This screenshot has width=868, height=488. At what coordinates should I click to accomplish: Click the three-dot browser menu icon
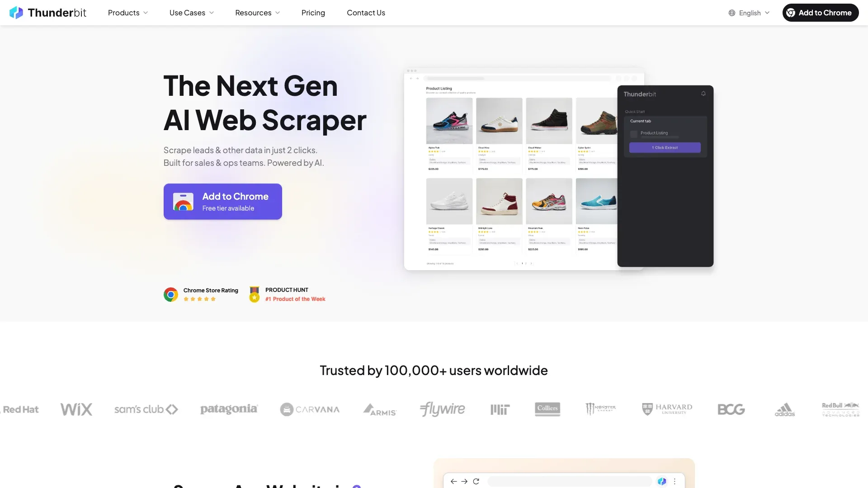tap(675, 481)
